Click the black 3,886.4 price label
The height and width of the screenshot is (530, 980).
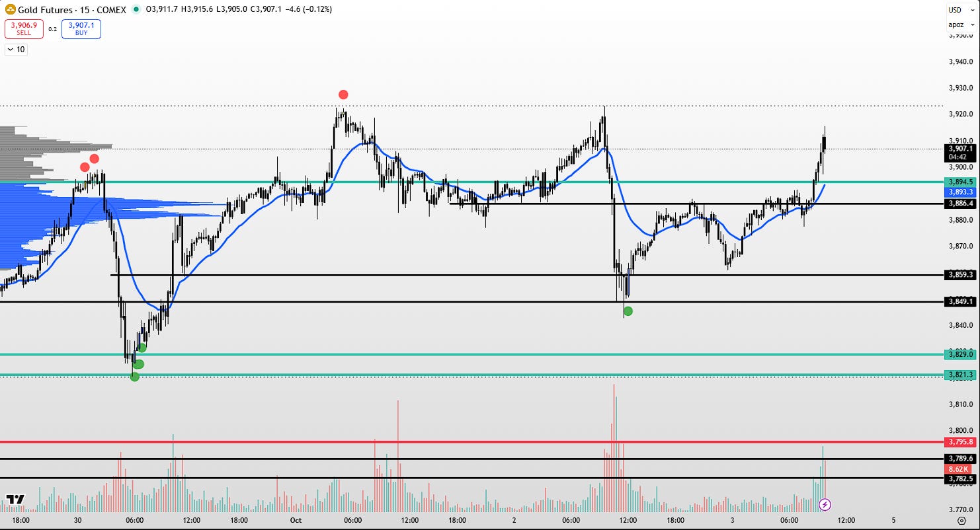961,204
